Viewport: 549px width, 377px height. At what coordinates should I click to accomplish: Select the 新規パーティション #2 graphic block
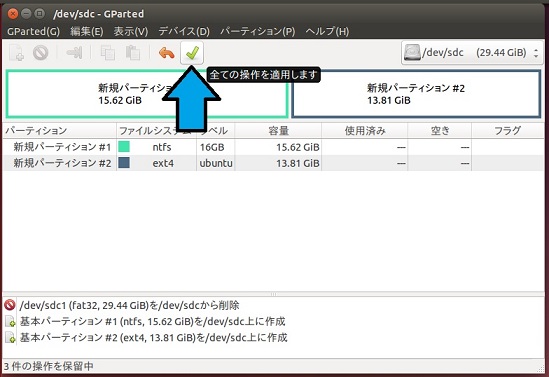point(416,94)
